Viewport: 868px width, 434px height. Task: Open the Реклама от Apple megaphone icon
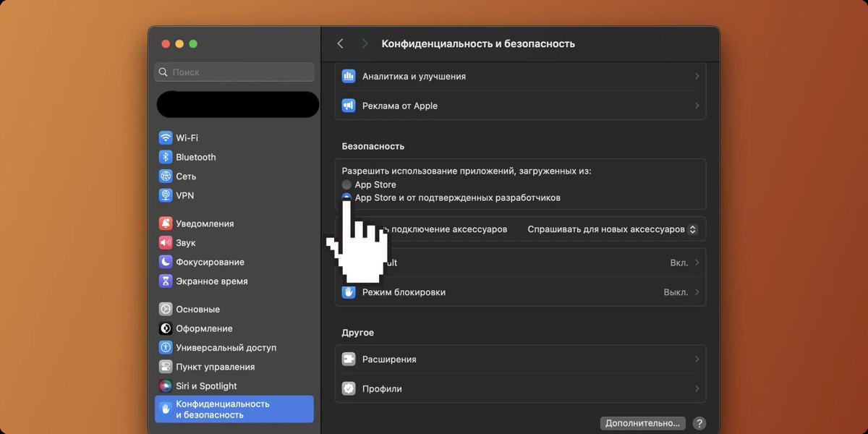pos(349,106)
